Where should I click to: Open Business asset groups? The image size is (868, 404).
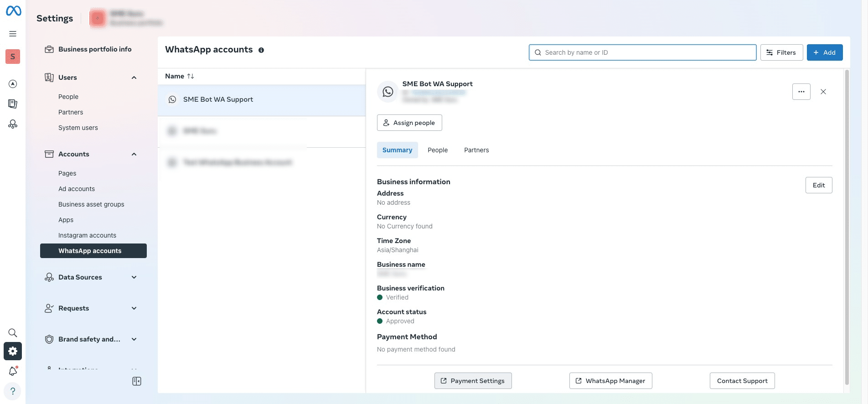pos(91,204)
